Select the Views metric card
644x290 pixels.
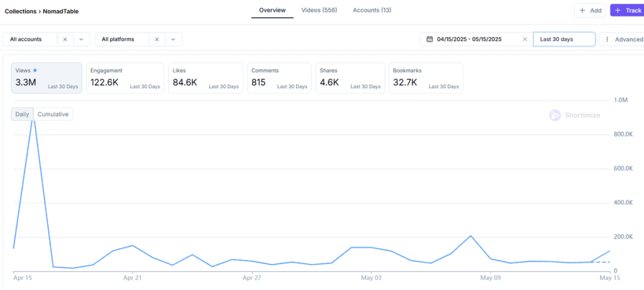tap(47, 78)
